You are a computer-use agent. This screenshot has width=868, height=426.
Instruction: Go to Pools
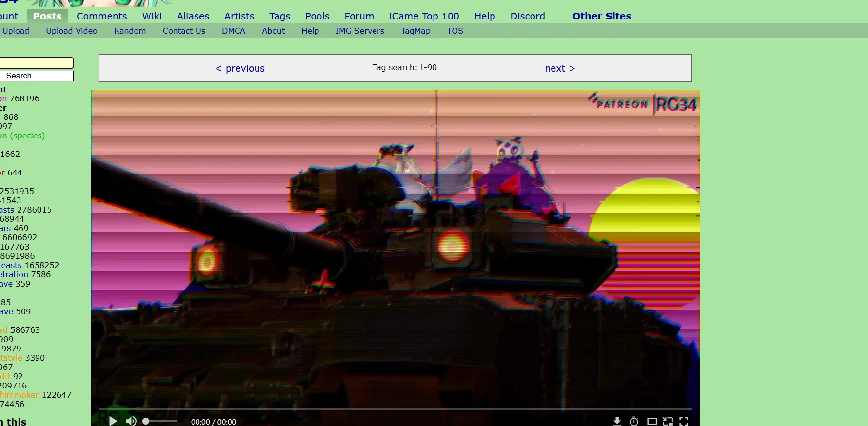click(317, 16)
